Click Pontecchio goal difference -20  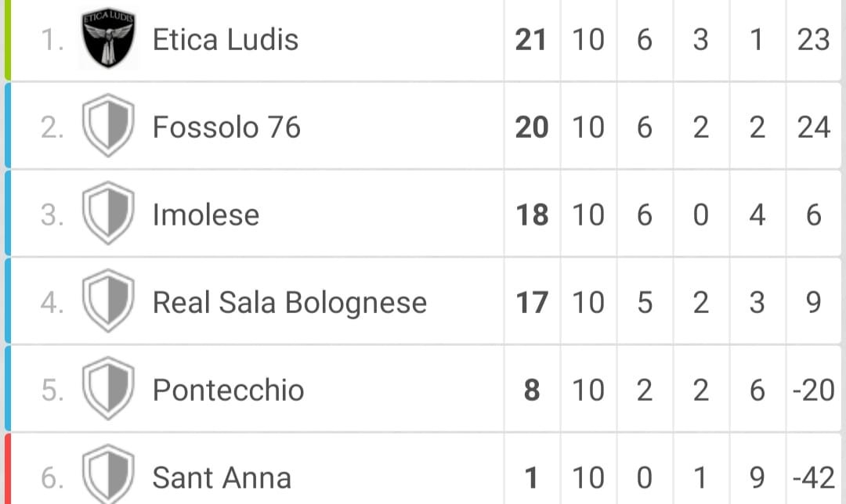point(814,390)
